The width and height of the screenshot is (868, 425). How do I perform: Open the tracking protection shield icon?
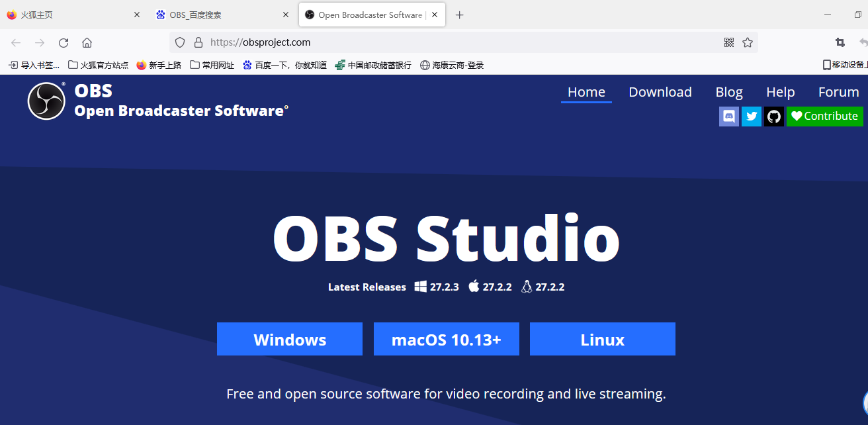coord(180,42)
